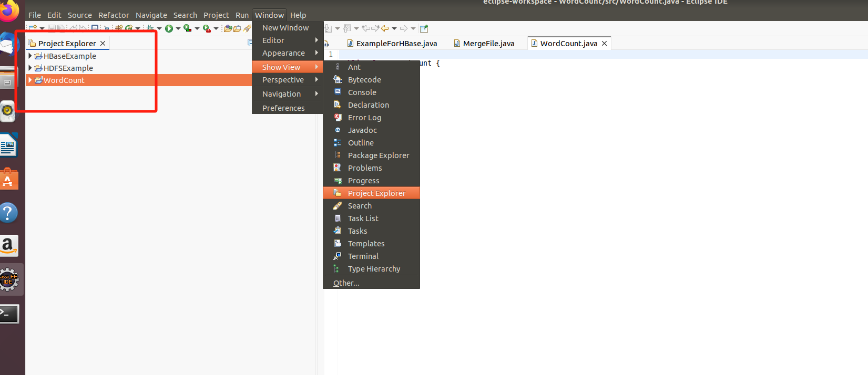Click the New wizard toolbar icon

tap(33, 28)
